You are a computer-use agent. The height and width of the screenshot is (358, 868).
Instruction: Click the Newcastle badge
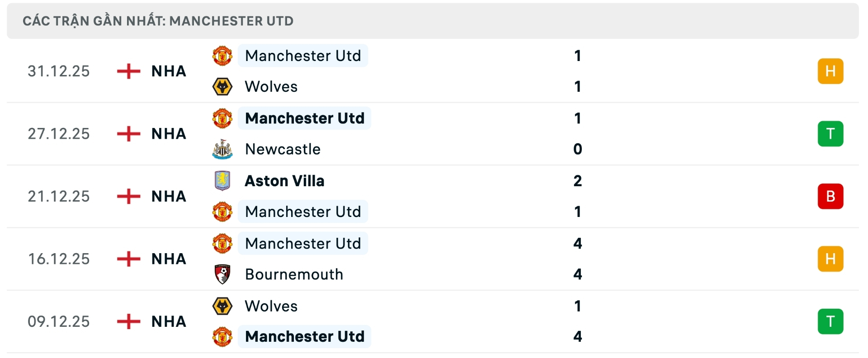pyautogui.click(x=222, y=149)
